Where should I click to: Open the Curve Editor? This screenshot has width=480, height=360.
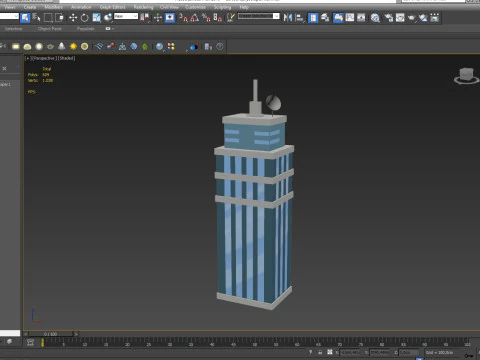coord(350,17)
